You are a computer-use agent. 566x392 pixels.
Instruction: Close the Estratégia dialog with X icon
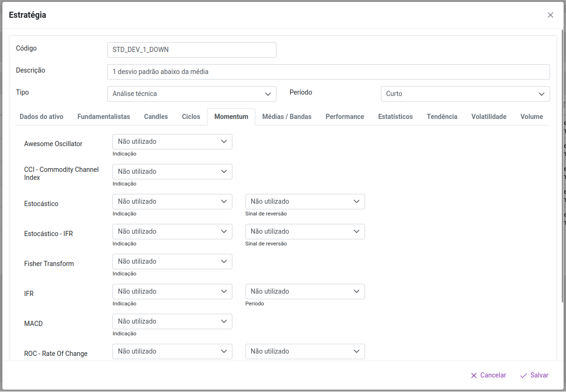coord(551,15)
